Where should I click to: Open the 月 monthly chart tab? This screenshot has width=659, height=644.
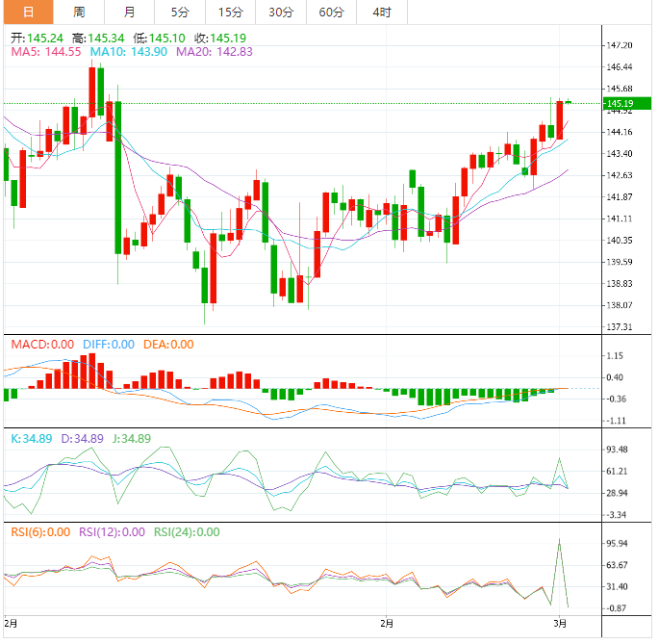pos(129,13)
